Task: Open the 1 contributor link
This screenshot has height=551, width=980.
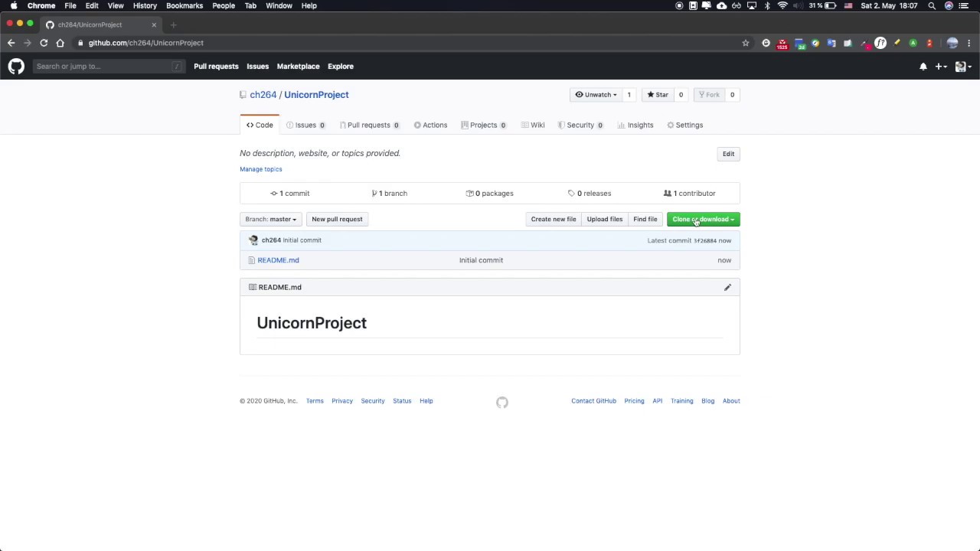Action: click(689, 194)
